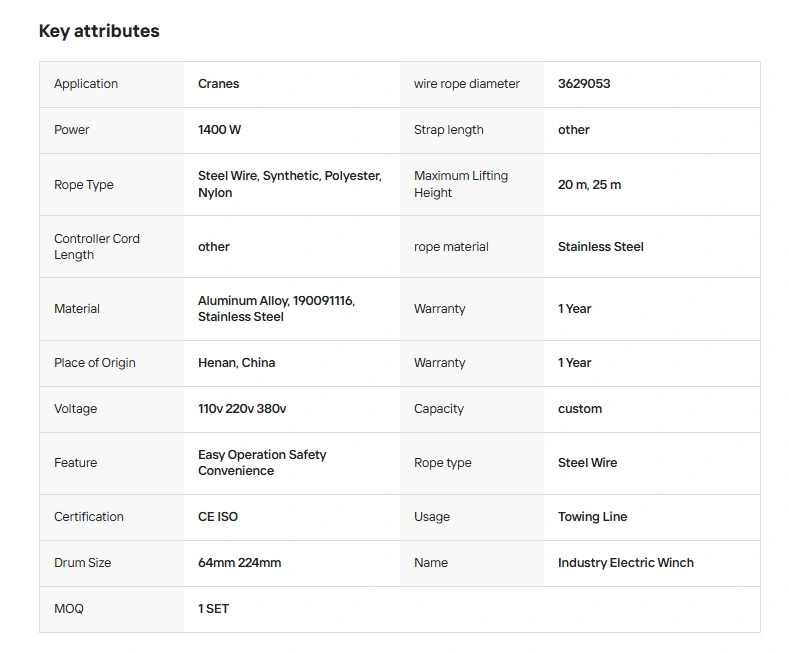Select the custom capacity value

click(x=580, y=409)
